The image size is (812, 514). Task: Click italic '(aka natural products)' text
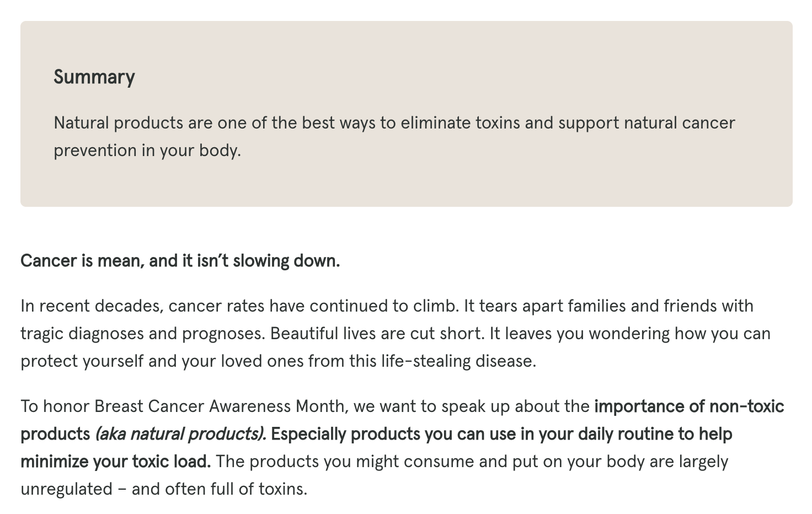tap(181, 434)
